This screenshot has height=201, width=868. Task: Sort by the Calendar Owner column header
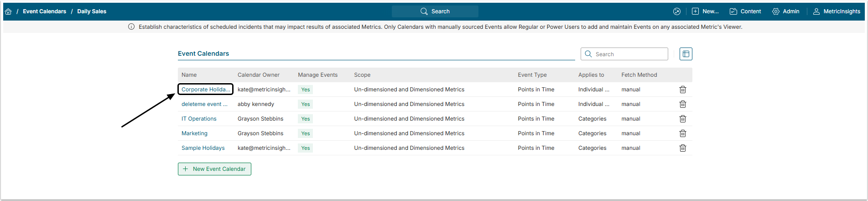tap(258, 75)
